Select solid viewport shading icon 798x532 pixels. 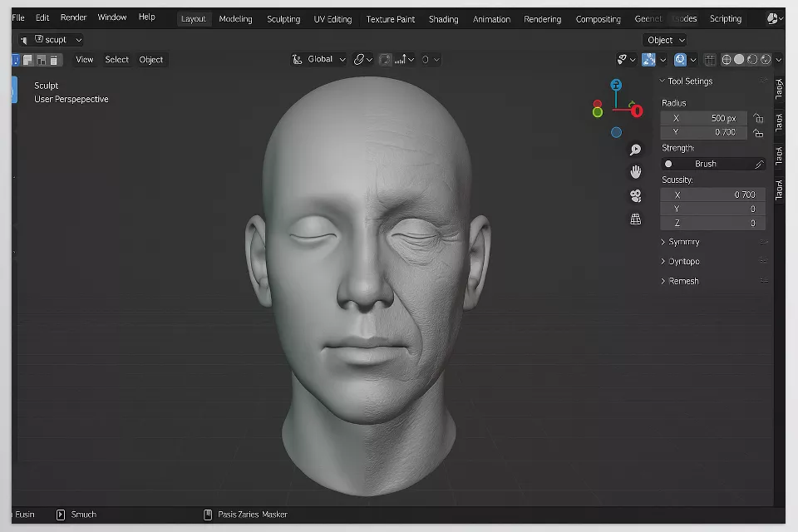pyautogui.click(x=739, y=60)
